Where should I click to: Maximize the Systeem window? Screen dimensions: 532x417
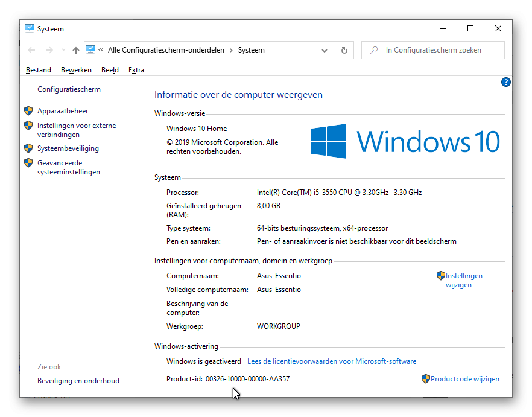coord(470,28)
